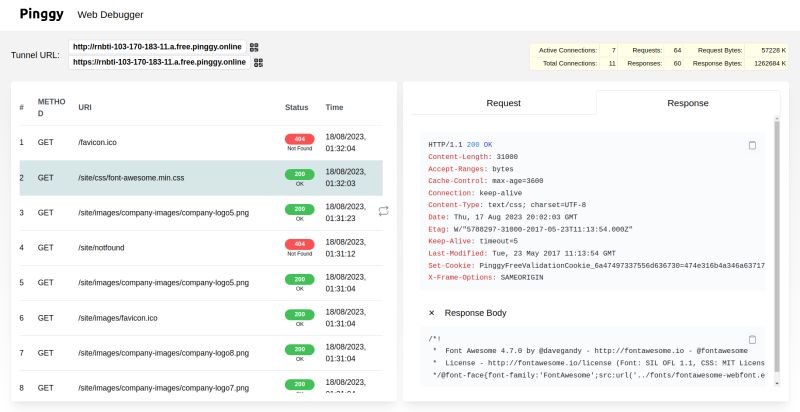Click the Content-Length header line
Viewport: 800px width, 412px height.
(x=473, y=157)
